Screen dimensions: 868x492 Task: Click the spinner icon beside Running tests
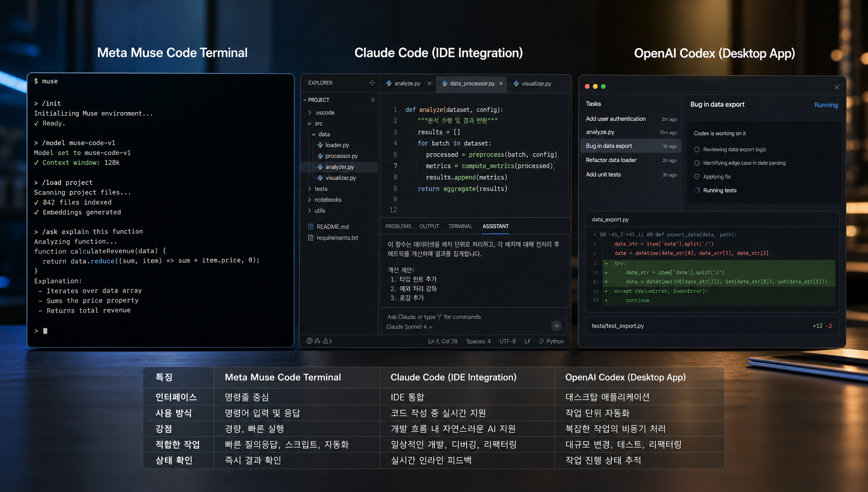pos(697,190)
